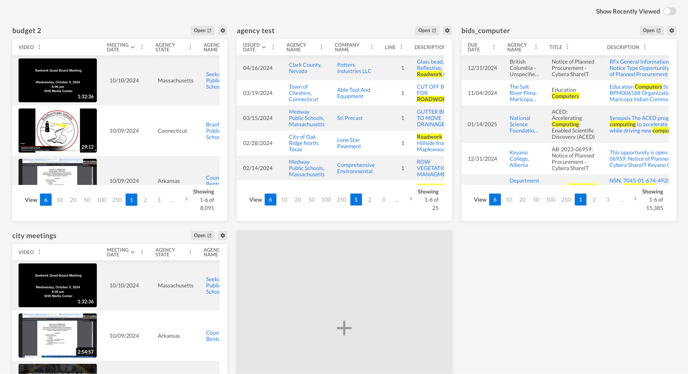Play the 1:32:36 board meeting video in budget 2
Viewport: 688px width, 374px height.
pyautogui.click(x=57, y=80)
